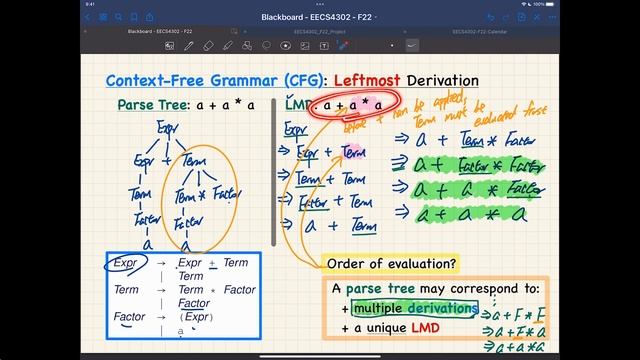Choose the dot laser pointer style

coord(392,45)
